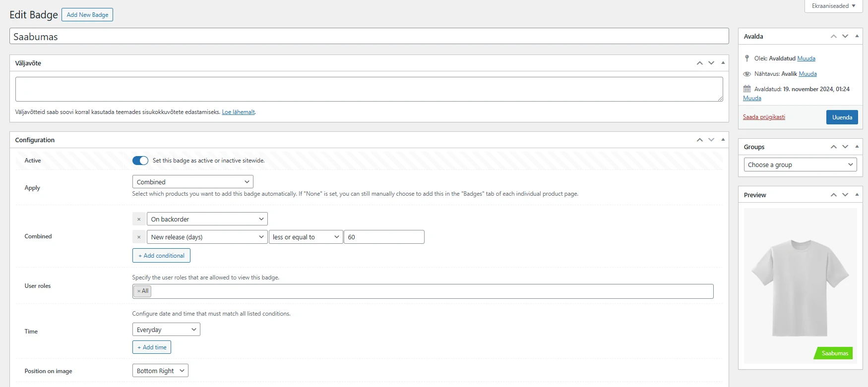The height and width of the screenshot is (387, 868).
Task: Click the Saada prügikasti link
Action: 764,117
